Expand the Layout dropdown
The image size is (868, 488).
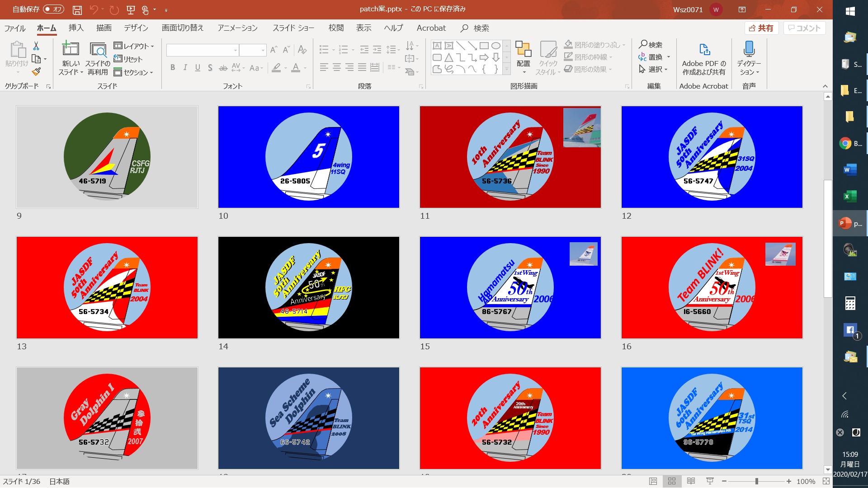point(134,46)
